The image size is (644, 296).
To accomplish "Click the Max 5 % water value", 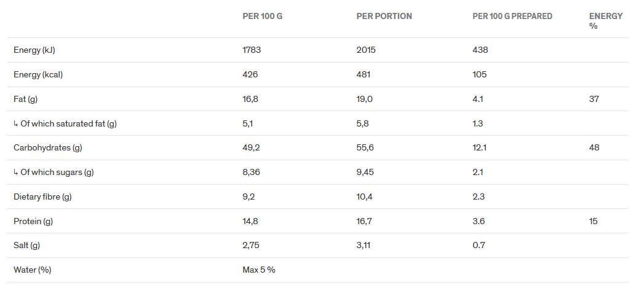I will (259, 270).
